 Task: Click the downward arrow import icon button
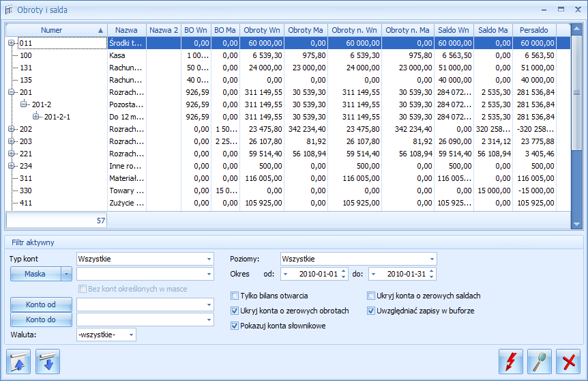(48, 361)
